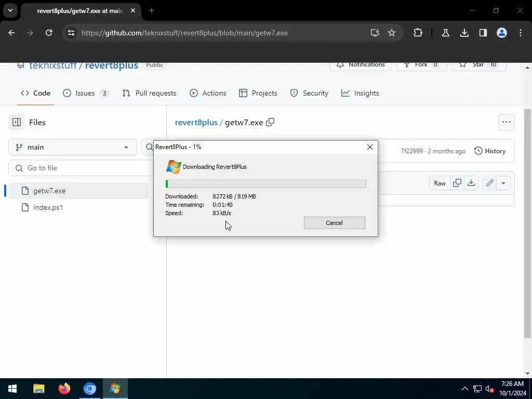Open the Chrome profile avatar

click(502, 33)
